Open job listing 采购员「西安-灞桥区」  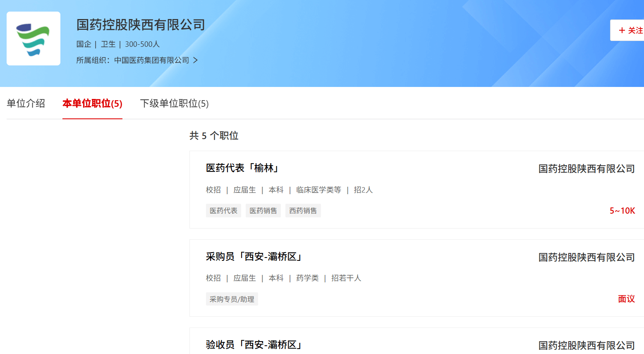(254, 257)
